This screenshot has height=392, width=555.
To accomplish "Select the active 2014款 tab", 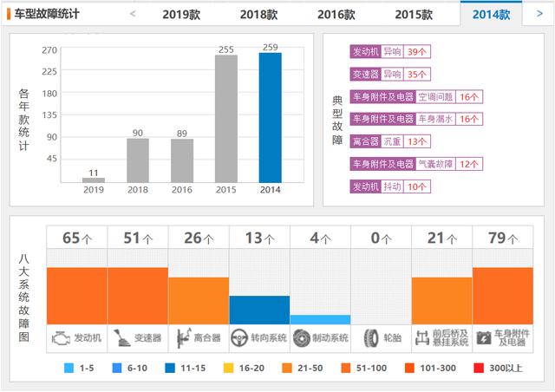I will [x=492, y=15].
